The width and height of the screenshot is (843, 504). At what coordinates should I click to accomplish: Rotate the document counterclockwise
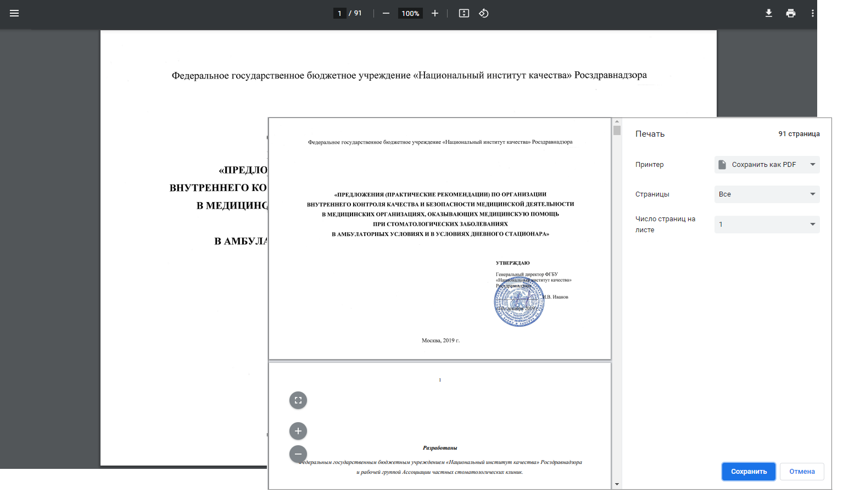click(484, 13)
